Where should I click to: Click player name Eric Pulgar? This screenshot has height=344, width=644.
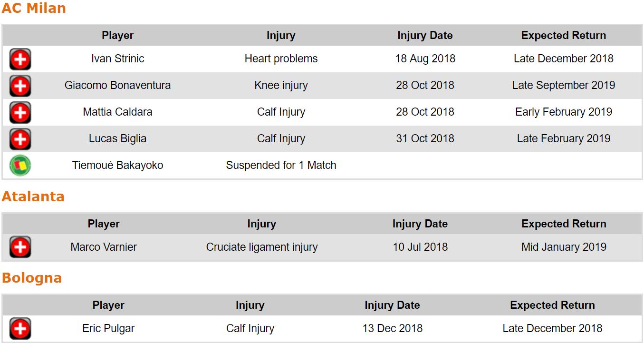click(x=108, y=329)
